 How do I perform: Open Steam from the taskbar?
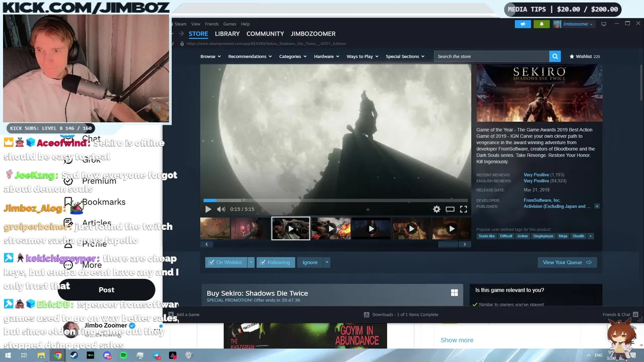(74, 355)
